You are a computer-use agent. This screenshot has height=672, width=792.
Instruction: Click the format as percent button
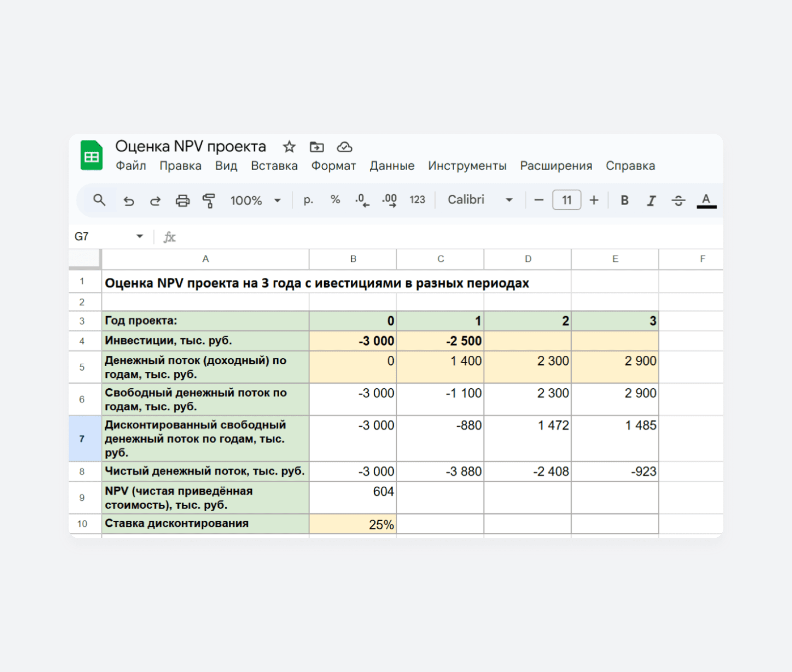[335, 199]
